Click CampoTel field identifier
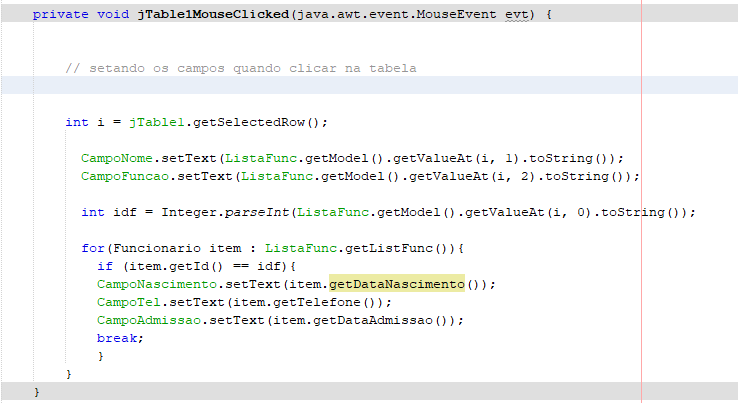 click(x=128, y=302)
